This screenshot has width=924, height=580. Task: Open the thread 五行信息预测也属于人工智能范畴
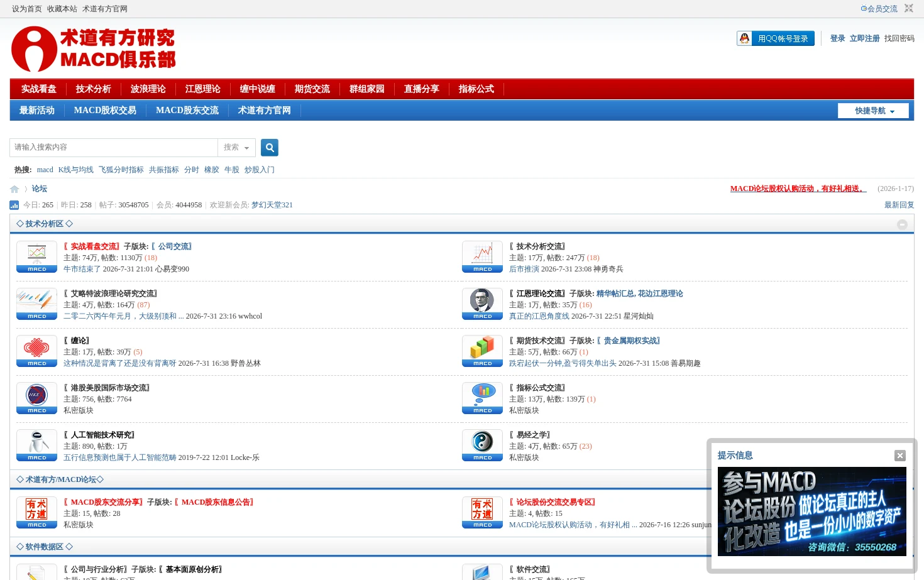[x=120, y=457]
